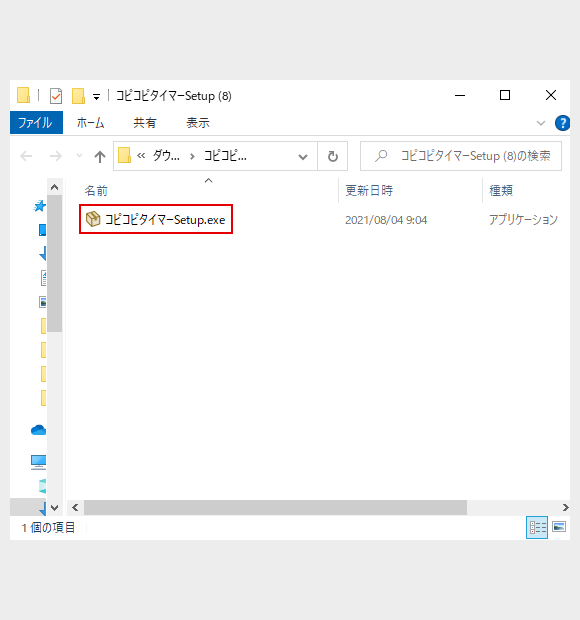Open Quick Access star icon in sidebar
The height and width of the screenshot is (620, 580).
40,206
